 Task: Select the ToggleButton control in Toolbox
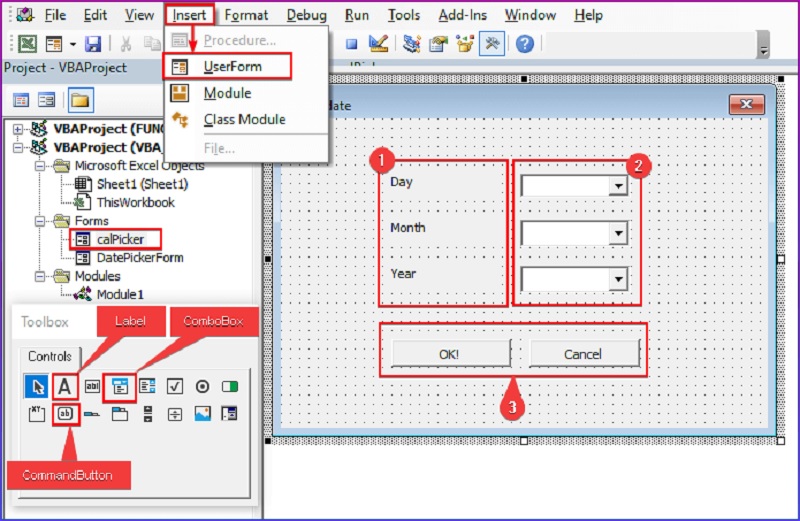click(229, 386)
